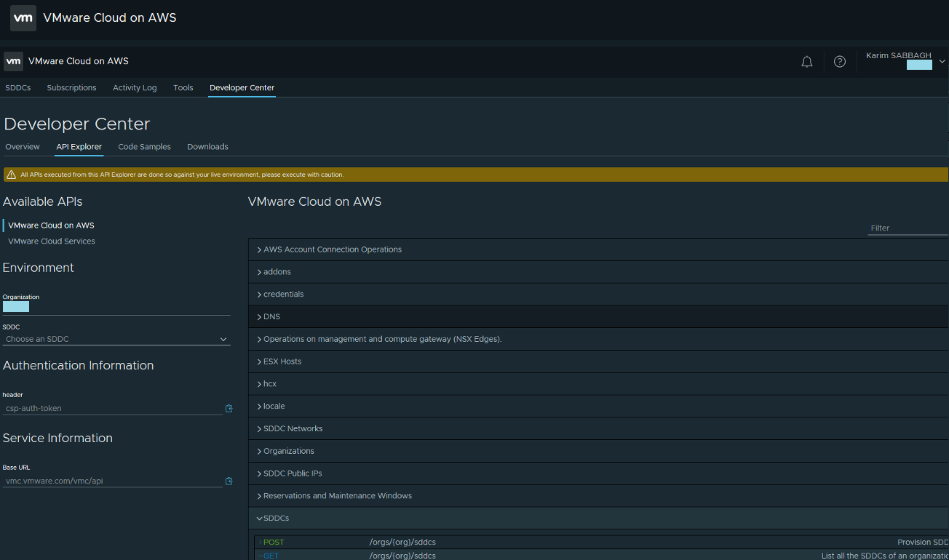
Task: Expand the DNS API section
Action: [271, 317]
